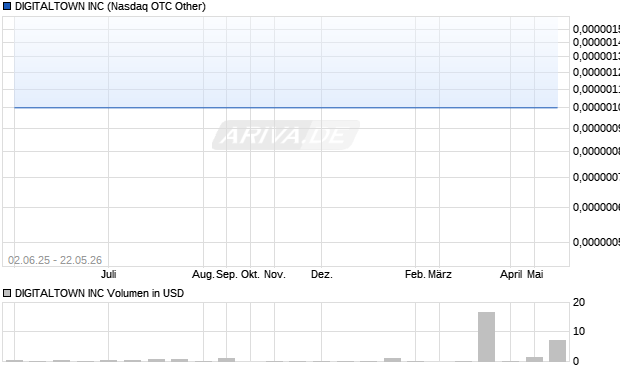The width and height of the screenshot is (620, 371).
Task: Click the small volume bar just before Feb.
Action: (392, 360)
